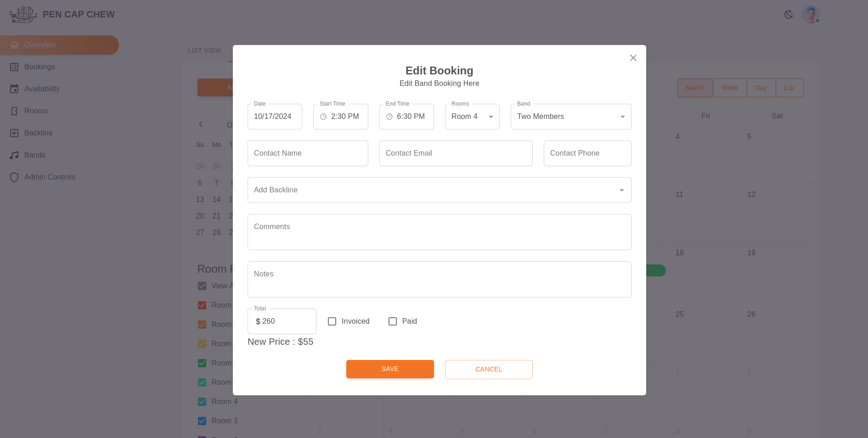Close the Edit Booking dialog

[x=633, y=58]
